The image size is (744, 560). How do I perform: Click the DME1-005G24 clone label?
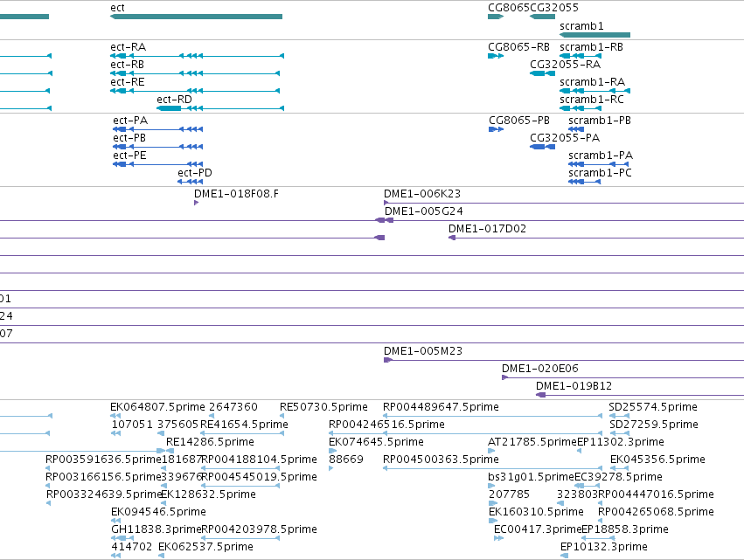[424, 211]
